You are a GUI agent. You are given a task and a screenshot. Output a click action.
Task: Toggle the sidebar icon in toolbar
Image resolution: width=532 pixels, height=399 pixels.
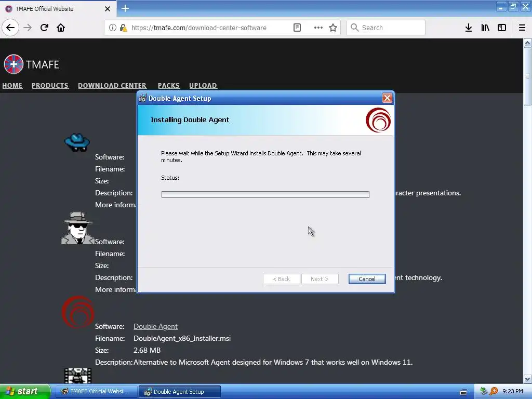502,28
